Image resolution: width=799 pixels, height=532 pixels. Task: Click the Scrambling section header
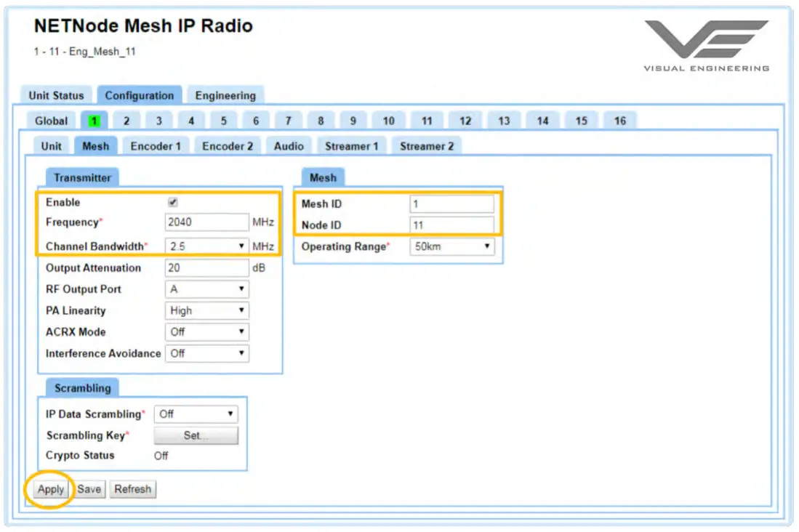coord(82,388)
